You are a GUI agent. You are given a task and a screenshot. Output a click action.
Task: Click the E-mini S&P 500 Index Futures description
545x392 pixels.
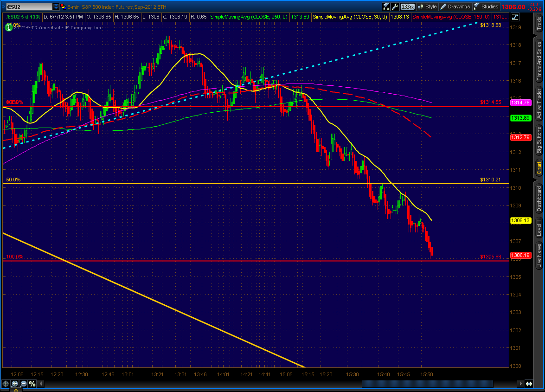(x=117, y=7)
